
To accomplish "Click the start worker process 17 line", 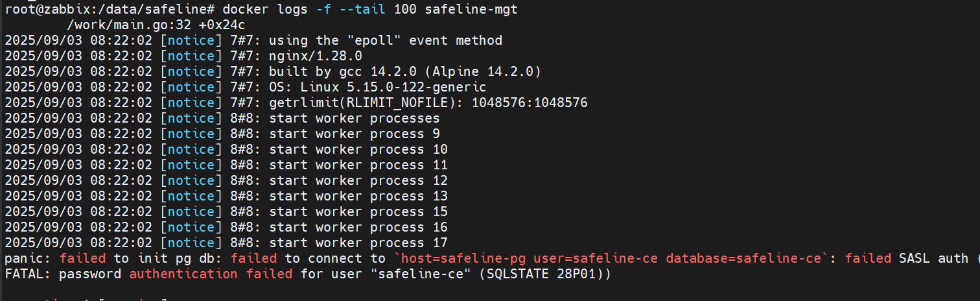I will (x=358, y=243).
